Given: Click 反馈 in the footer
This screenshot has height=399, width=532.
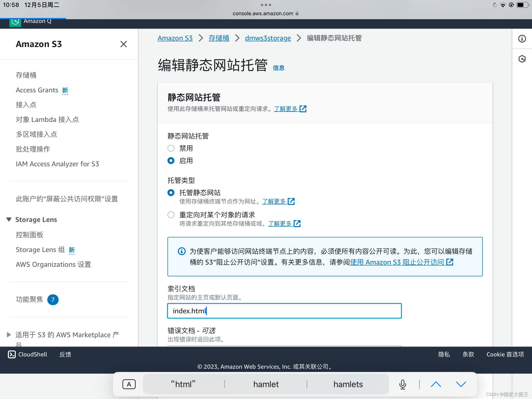Looking at the screenshot, I should click(x=65, y=354).
